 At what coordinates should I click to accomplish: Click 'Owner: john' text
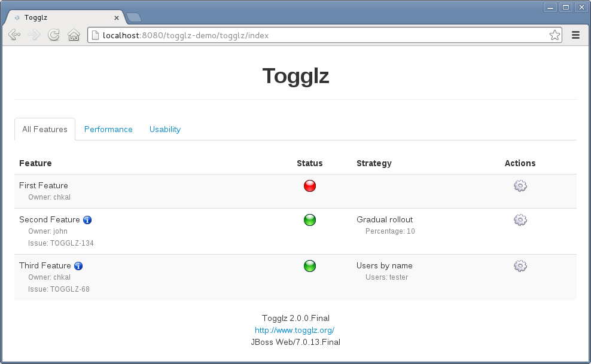tap(47, 231)
